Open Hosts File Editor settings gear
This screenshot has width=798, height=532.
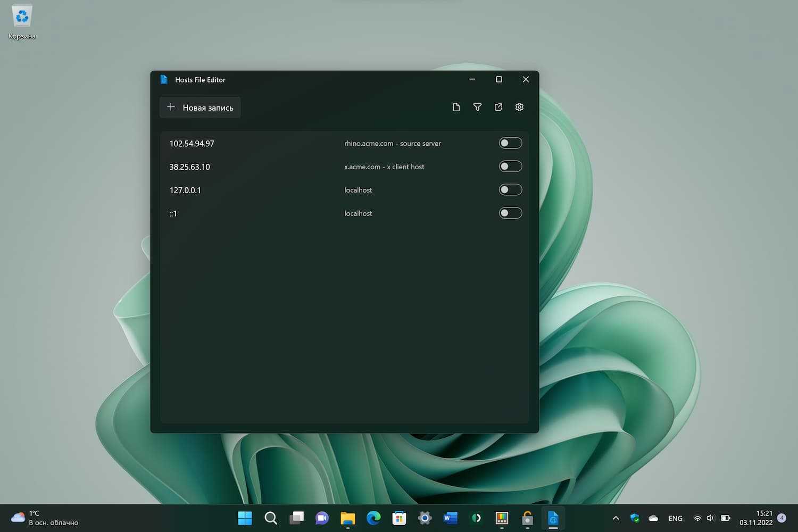pyautogui.click(x=519, y=107)
